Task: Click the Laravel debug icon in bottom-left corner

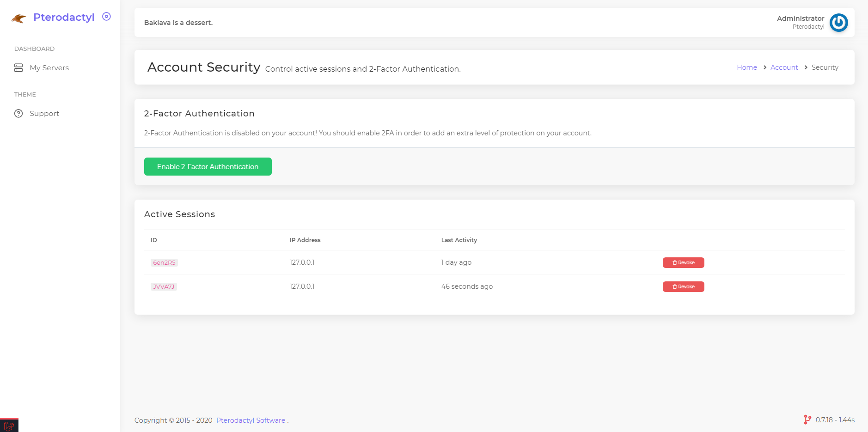Action: coord(9,426)
